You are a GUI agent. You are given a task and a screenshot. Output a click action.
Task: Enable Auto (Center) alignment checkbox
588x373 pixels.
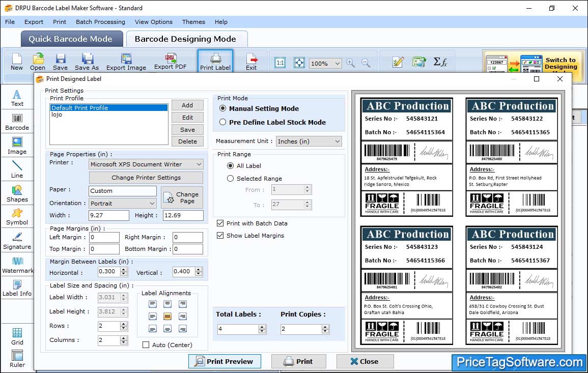pyautogui.click(x=146, y=345)
